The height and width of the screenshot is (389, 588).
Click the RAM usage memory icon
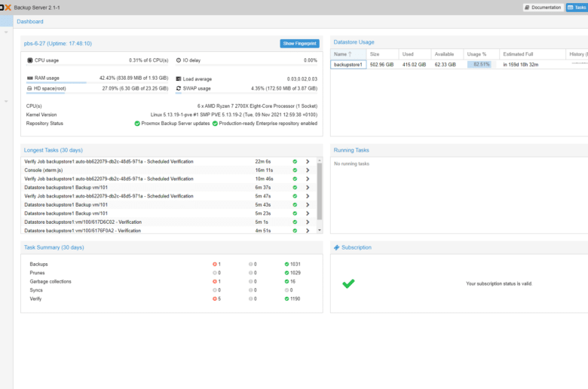30,78
